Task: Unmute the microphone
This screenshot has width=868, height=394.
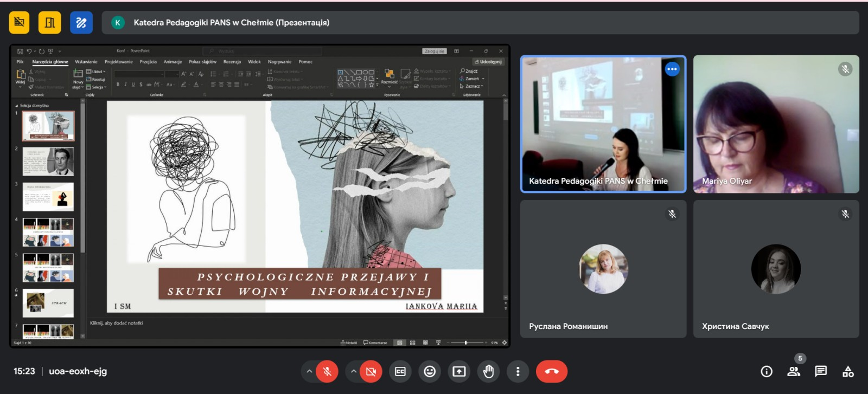Action: [x=327, y=371]
